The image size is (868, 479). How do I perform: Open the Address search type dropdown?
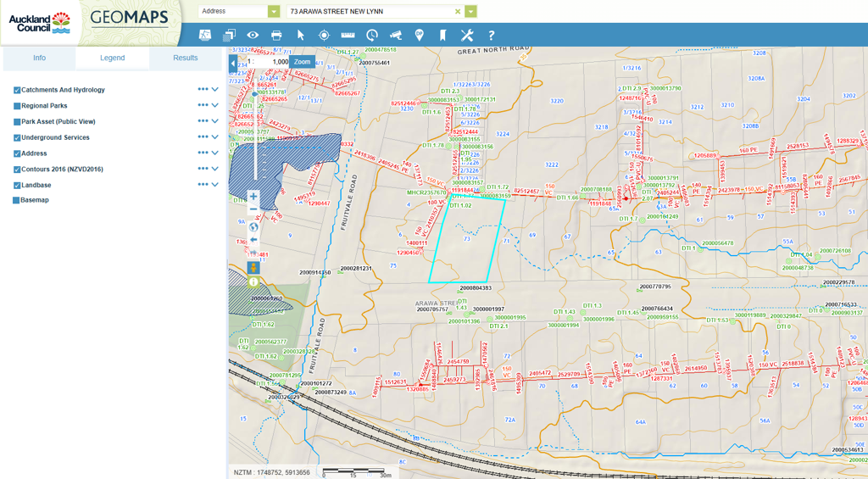coord(274,12)
